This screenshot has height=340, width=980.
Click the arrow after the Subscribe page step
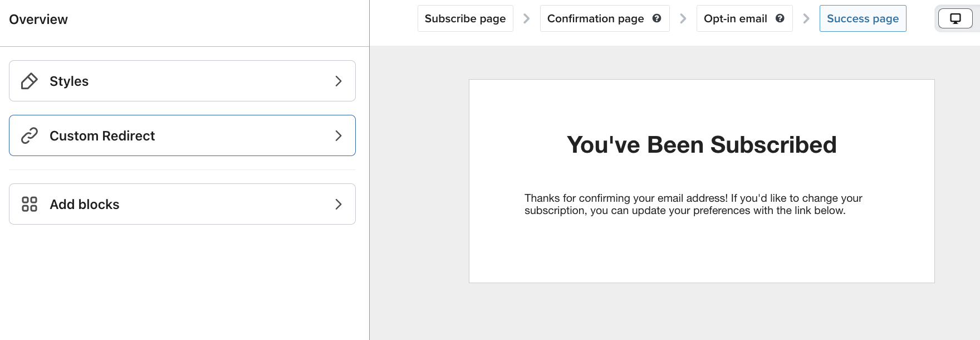[x=526, y=18]
